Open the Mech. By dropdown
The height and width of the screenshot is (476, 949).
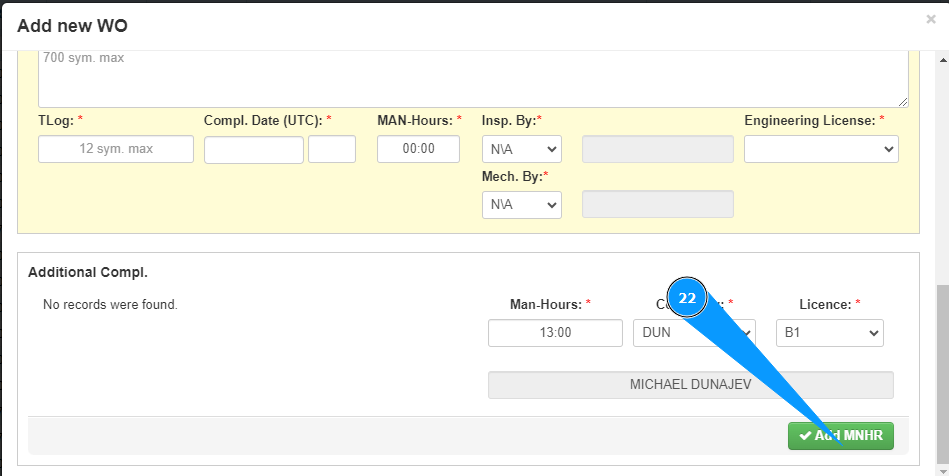click(522, 205)
